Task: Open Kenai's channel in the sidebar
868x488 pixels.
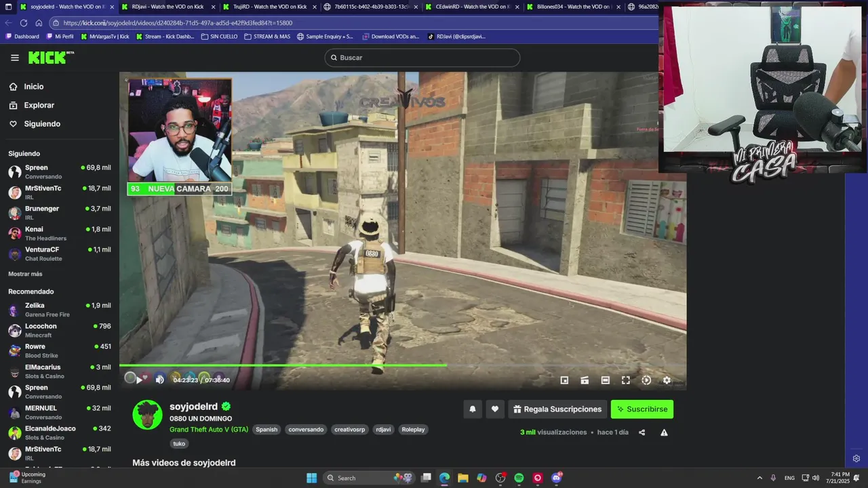Action: tap(60, 233)
